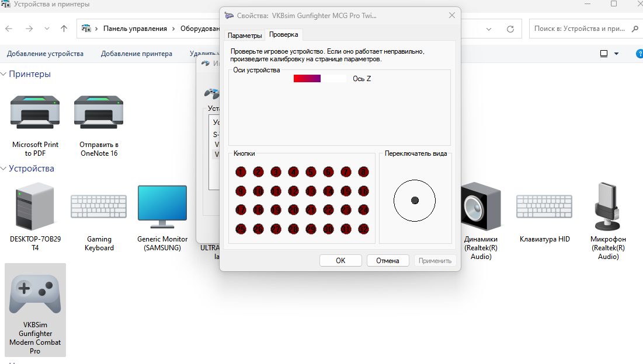
Task: Click the Ось Z axis indicator bar
Action: point(320,79)
